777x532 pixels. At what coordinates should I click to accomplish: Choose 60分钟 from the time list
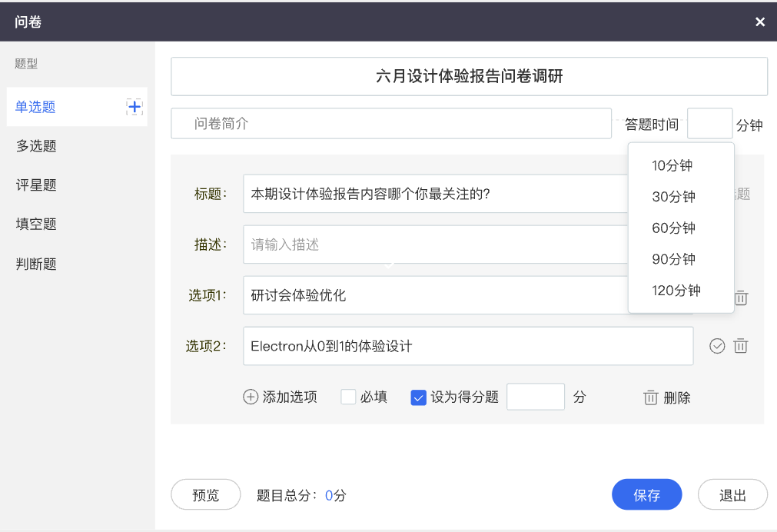pyautogui.click(x=673, y=228)
